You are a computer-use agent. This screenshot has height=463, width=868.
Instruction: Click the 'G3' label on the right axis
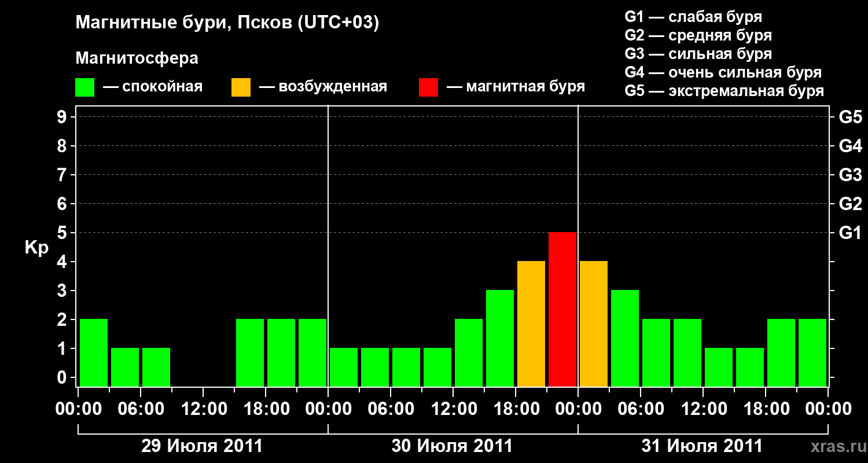point(850,175)
